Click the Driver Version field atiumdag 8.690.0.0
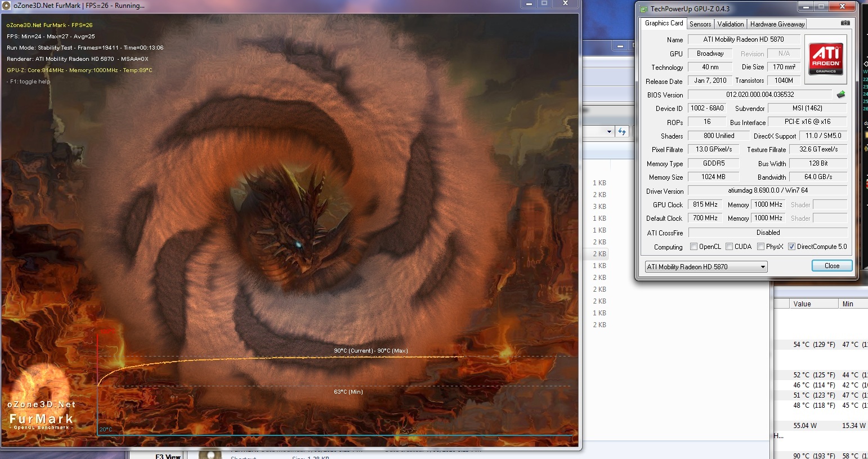The image size is (868, 459). click(x=767, y=190)
